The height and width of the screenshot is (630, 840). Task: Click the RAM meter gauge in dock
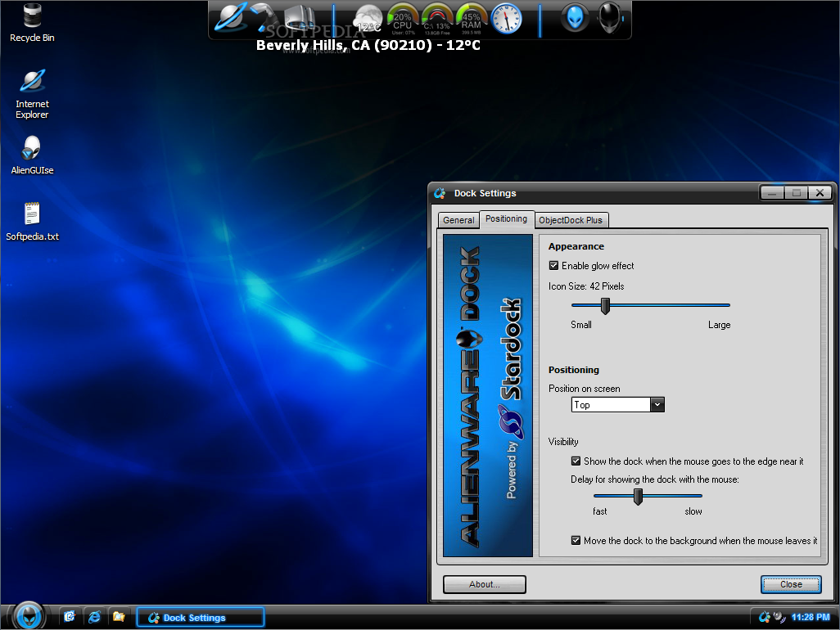[472, 20]
